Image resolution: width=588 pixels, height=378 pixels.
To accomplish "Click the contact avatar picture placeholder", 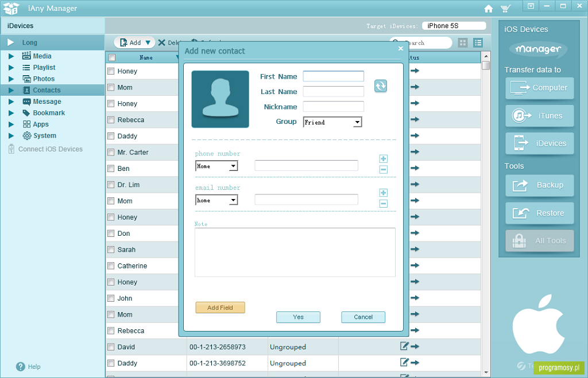I will pyautogui.click(x=220, y=99).
